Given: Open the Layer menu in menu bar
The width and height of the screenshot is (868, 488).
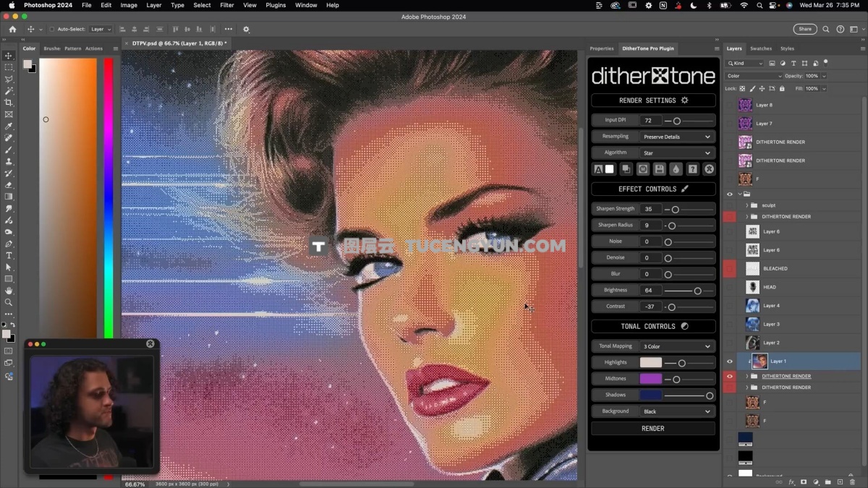Looking at the screenshot, I should 154,5.
